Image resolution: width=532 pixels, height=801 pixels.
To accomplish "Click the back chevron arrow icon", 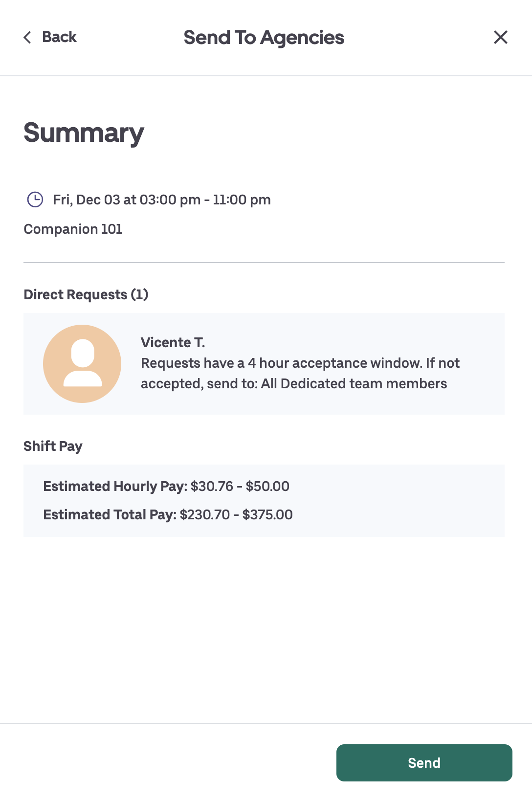I will click(x=27, y=37).
